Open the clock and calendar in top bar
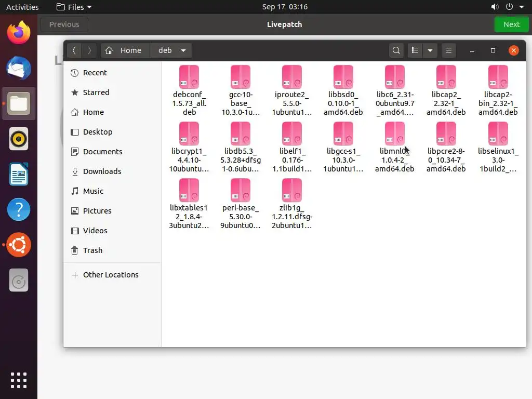The height and width of the screenshot is (399, 532). 285,7
